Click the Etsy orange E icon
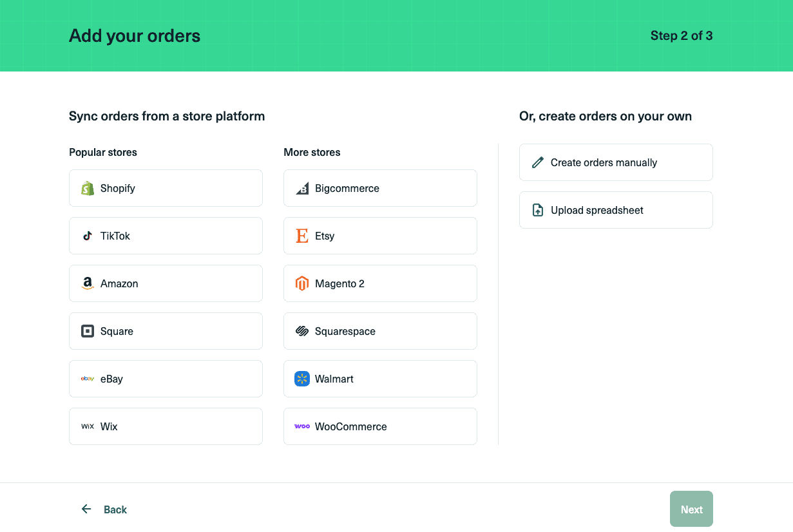The height and width of the screenshot is (532, 793). [302, 236]
